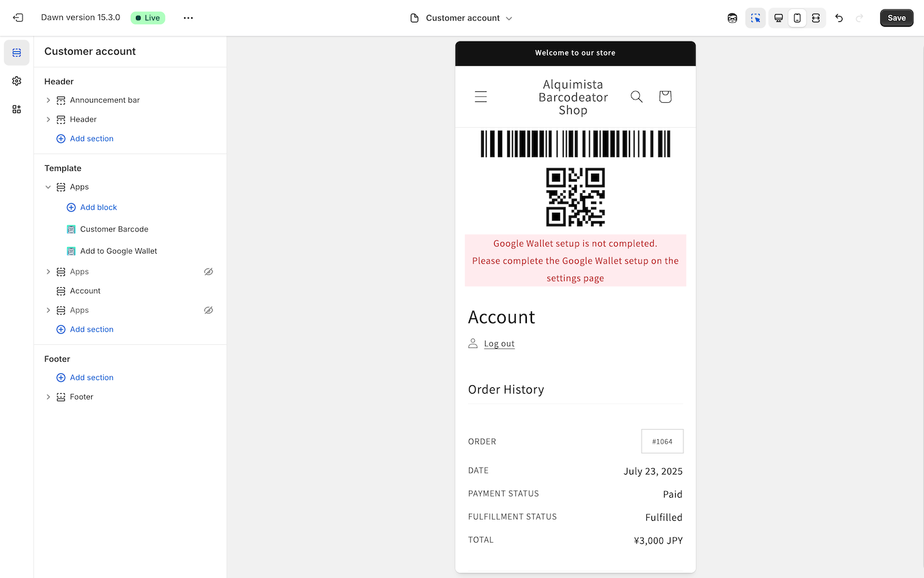Exit the theme editor
Viewport: 924px width, 578px height.
18,18
